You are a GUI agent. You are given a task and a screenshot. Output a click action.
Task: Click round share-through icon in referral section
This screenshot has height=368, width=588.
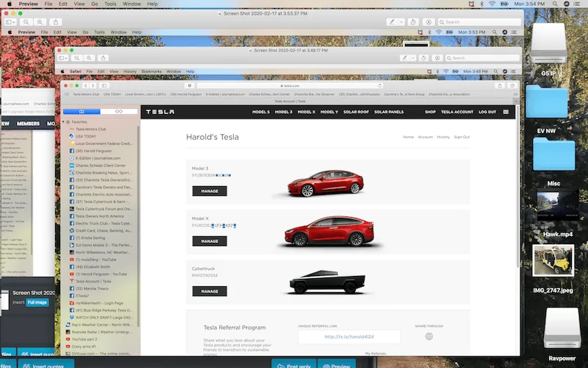pos(429,336)
